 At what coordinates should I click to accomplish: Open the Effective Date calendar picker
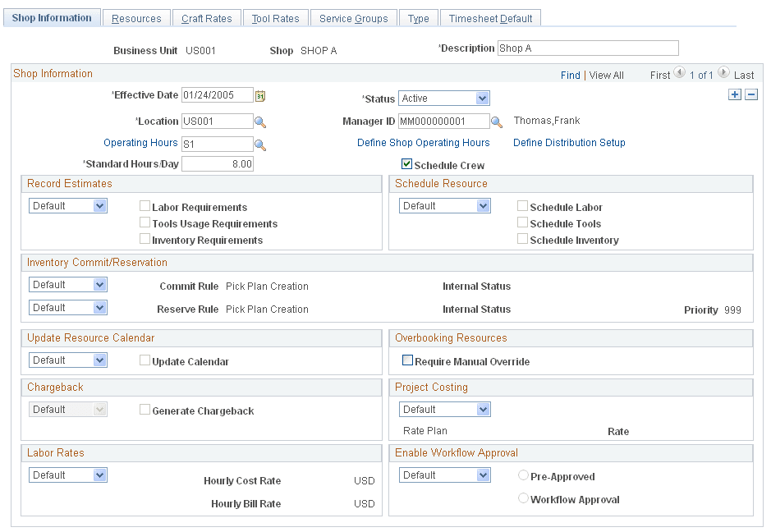(x=260, y=95)
